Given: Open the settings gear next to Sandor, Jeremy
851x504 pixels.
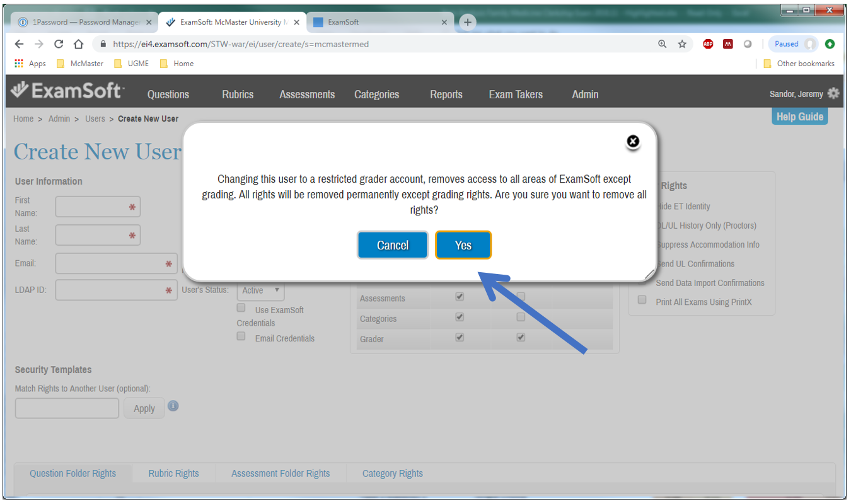Looking at the screenshot, I should [x=833, y=94].
